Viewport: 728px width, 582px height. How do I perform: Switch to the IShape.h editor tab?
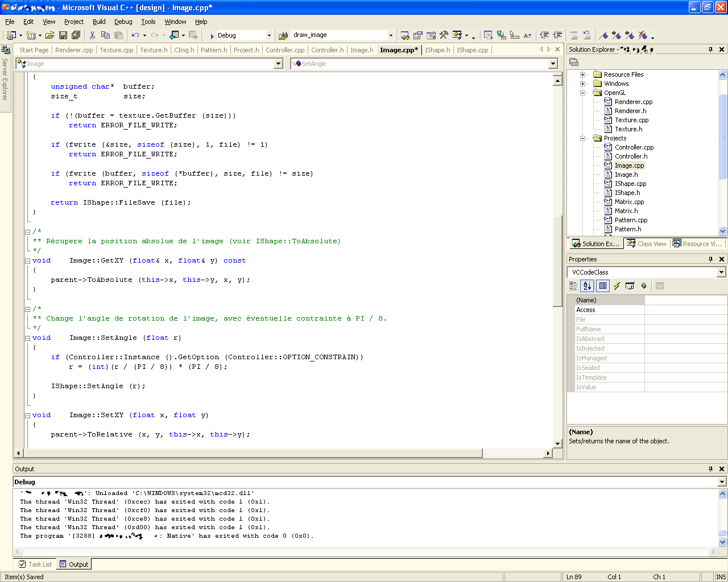[x=437, y=50]
